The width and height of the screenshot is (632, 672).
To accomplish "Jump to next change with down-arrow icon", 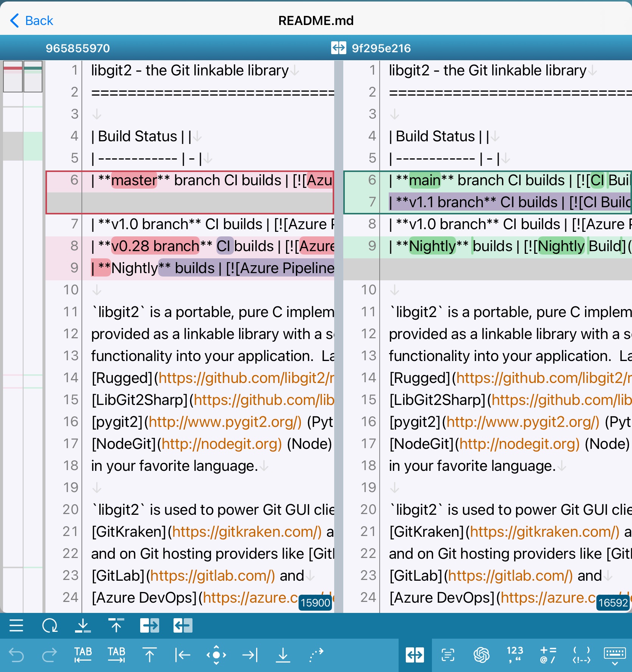I will [x=83, y=625].
